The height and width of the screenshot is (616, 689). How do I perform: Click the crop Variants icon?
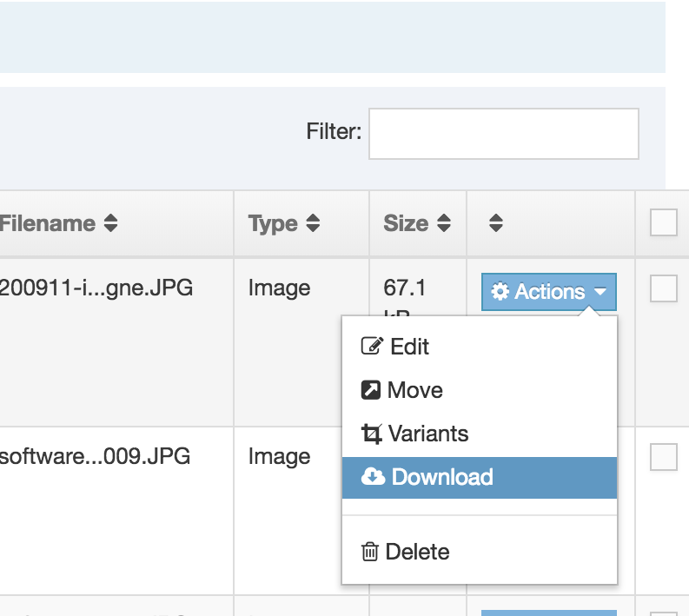click(371, 434)
